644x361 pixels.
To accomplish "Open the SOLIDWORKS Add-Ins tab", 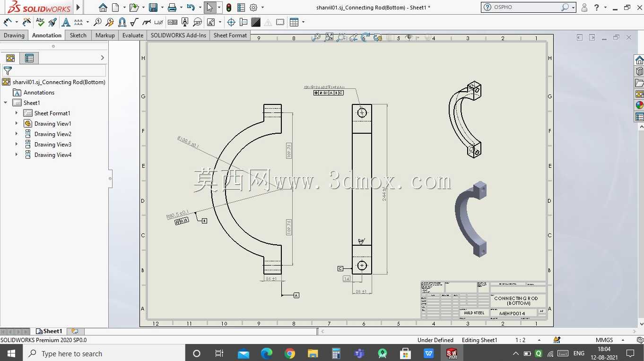I will coord(179,35).
